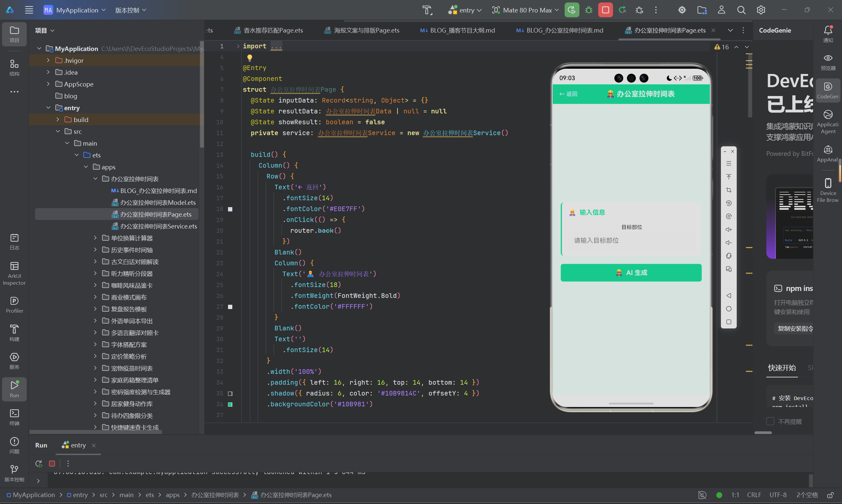Click the emulator back triangle button
This screenshot has height=504, width=842.
(728, 296)
